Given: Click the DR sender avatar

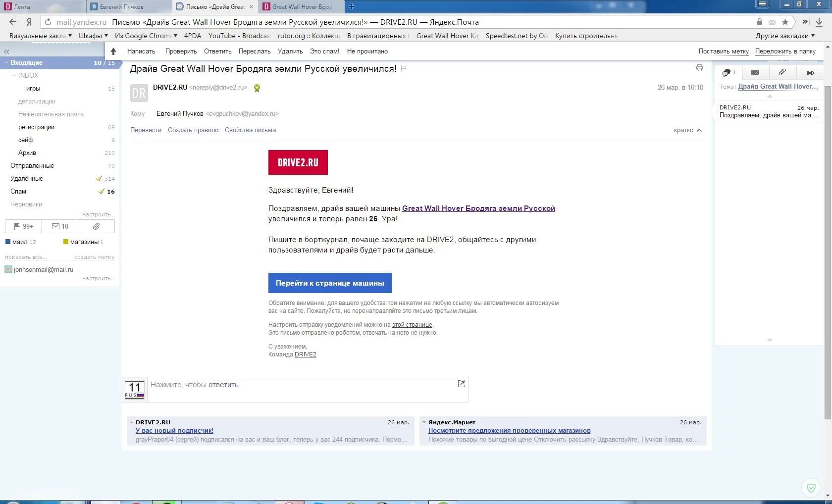Looking at the screenshot, I should (x=139, y=93).
